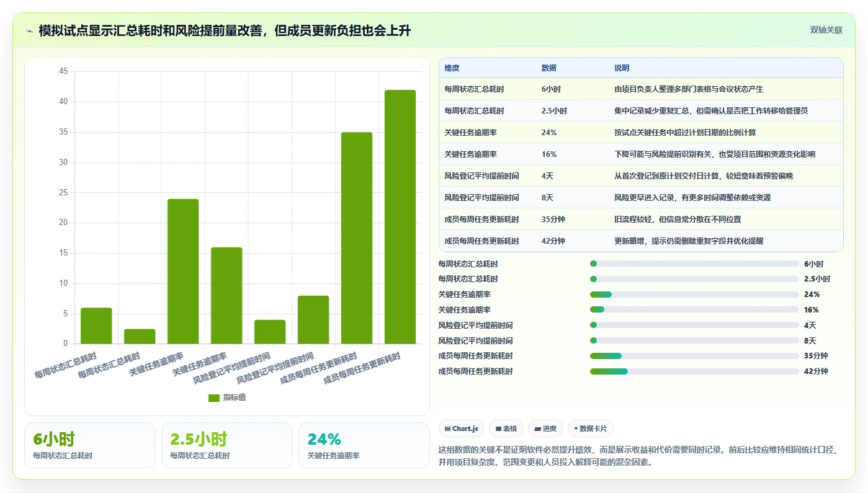Click the page title 模拟试点显示汇总耗时
The image size is (868, 493).
coord(225,31)
